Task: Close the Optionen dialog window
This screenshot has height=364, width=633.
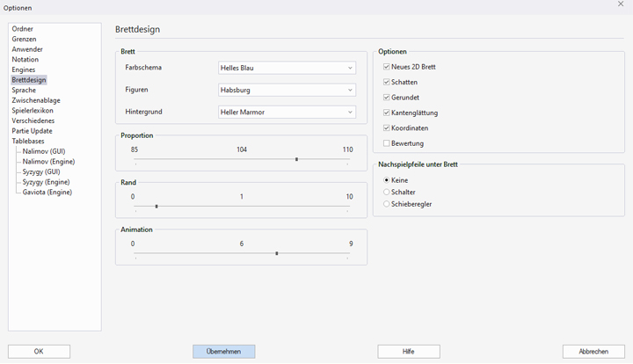Action: (621, 5)
